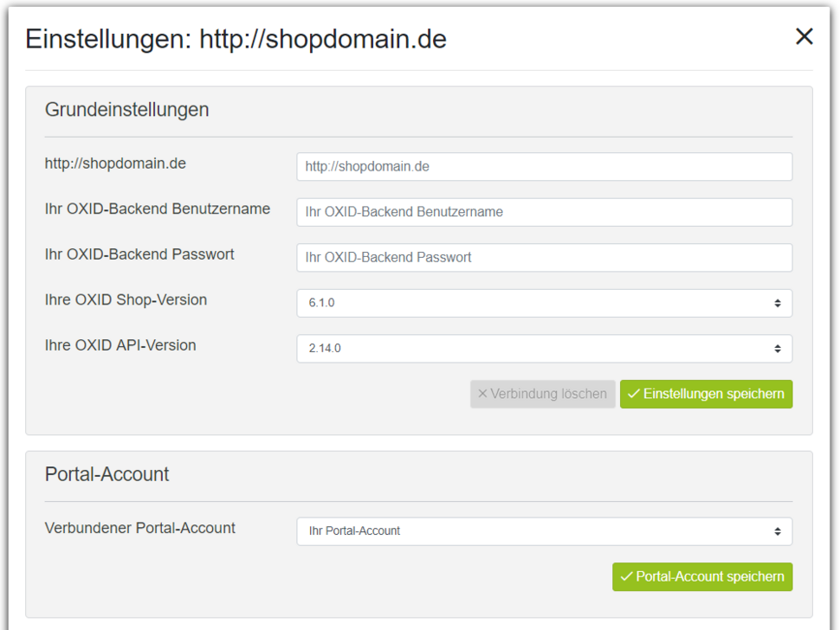Click the Ihre OXID API-Version label
This screenshot has width=840, height=630.
pos(120,345)
